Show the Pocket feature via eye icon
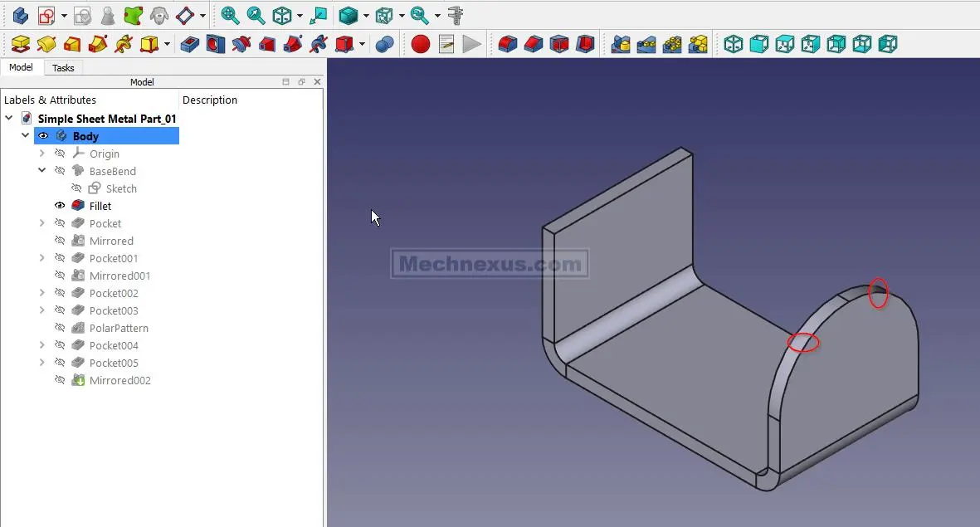Screen dimensions: 980x527 tap(60, 223)
